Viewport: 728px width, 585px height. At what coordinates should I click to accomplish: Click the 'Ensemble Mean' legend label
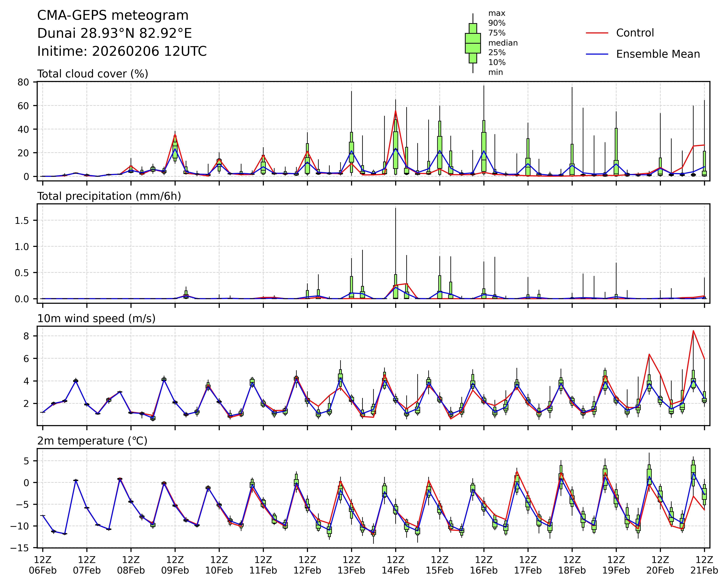click(658, 54)
